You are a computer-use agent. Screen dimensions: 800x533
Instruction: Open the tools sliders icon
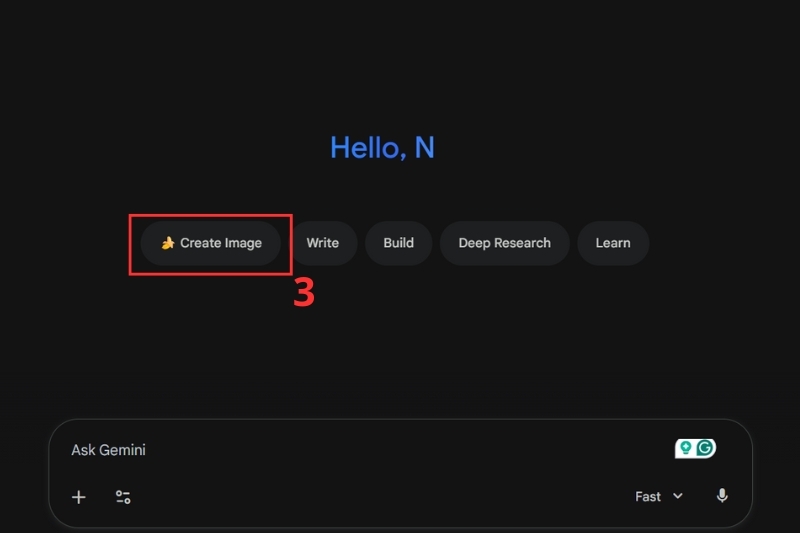[x=123, y=497]
